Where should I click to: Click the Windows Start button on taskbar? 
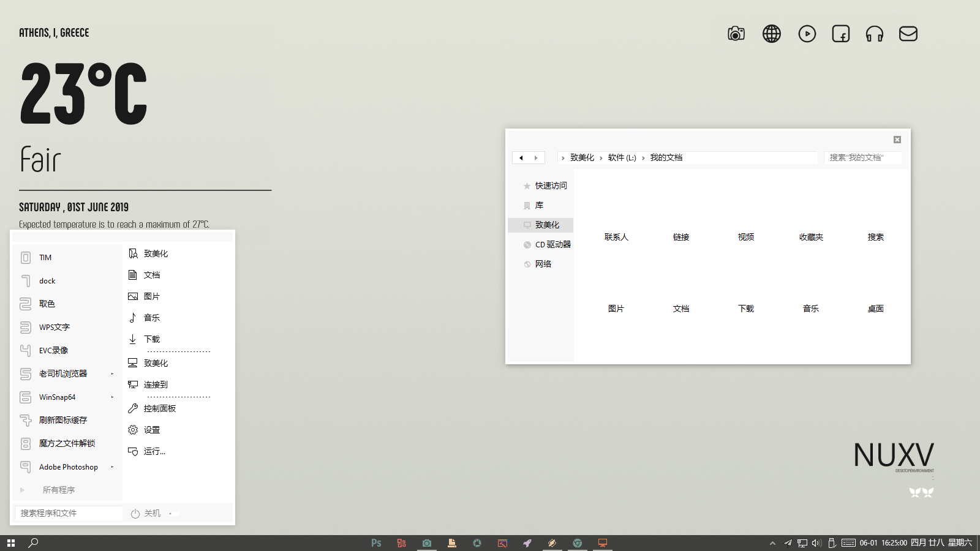click(x=11, y=543)
